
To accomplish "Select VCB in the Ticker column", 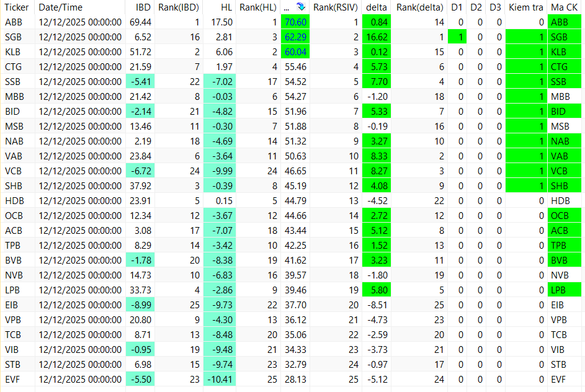I will tap(14, 171).
